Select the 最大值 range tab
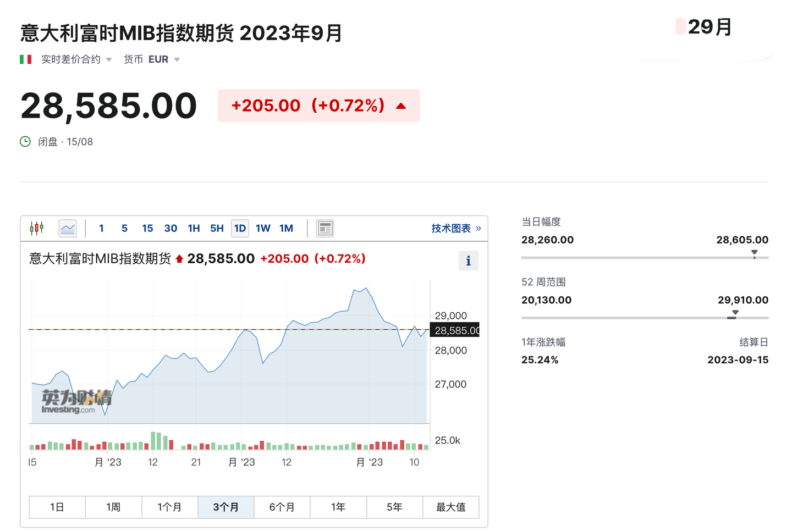The image size is (792, 532). tap(451, 507)
